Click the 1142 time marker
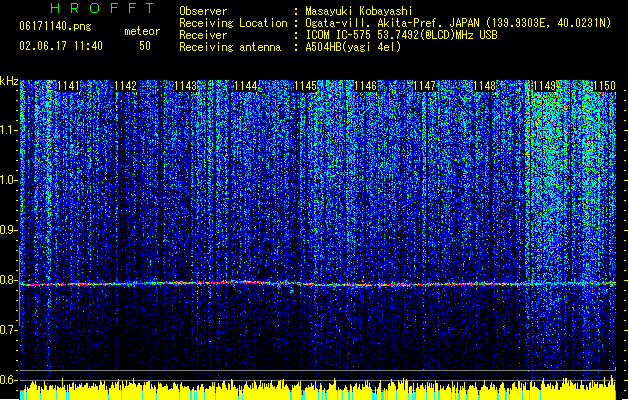Image resolution: width=629 pixels, height=400 pixels. [x=126, y=86]
